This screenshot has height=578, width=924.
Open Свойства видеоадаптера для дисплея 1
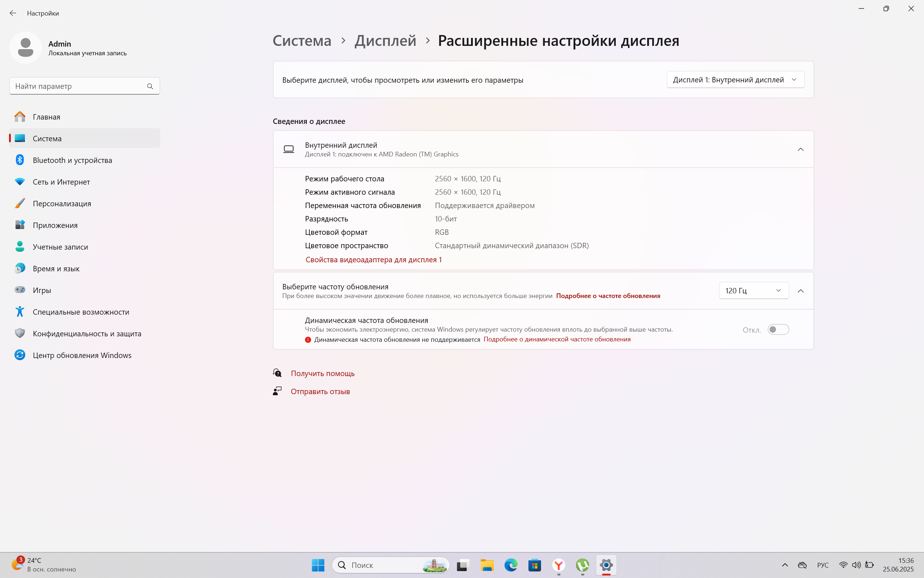point(374,260)
